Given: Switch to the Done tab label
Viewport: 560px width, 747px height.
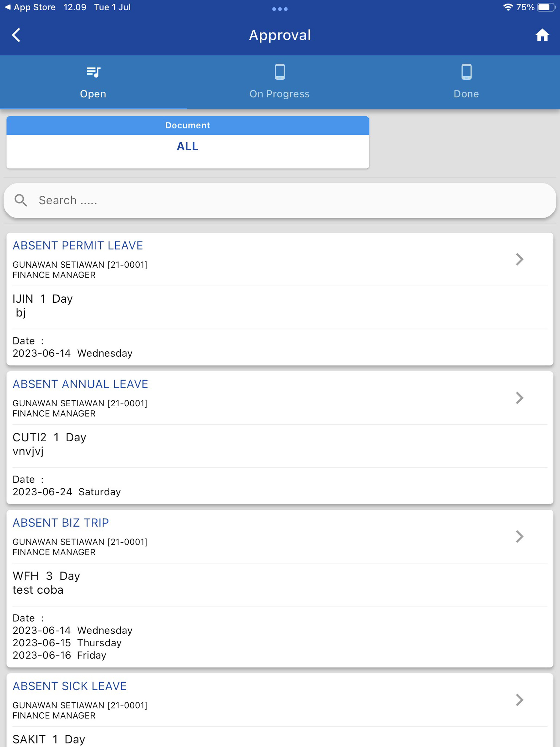Looking at the screenshot, I should point(466,94).
